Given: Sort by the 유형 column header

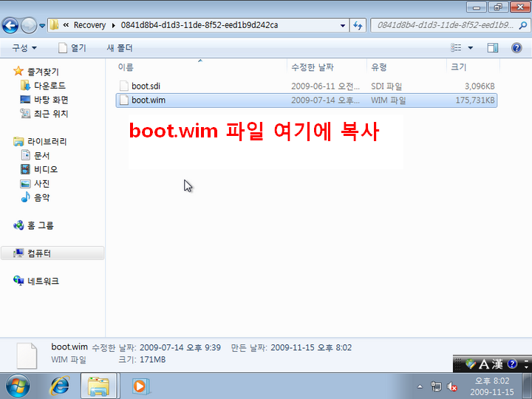Looking at the screenshot, I should coord(407,66).
